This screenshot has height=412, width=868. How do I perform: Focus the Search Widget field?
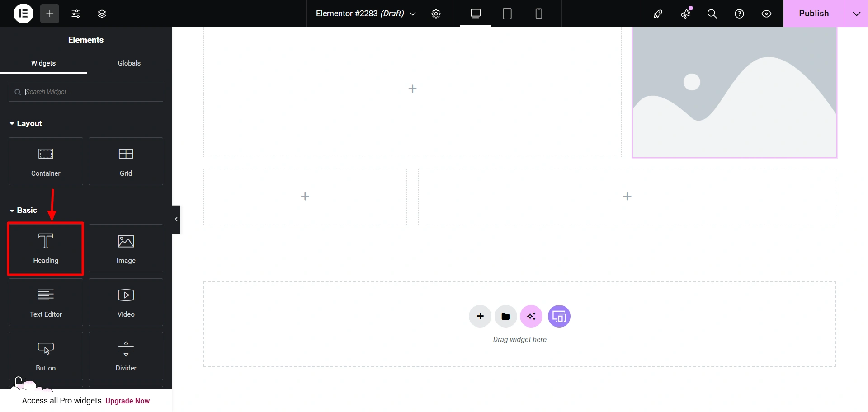pos(86,92)
